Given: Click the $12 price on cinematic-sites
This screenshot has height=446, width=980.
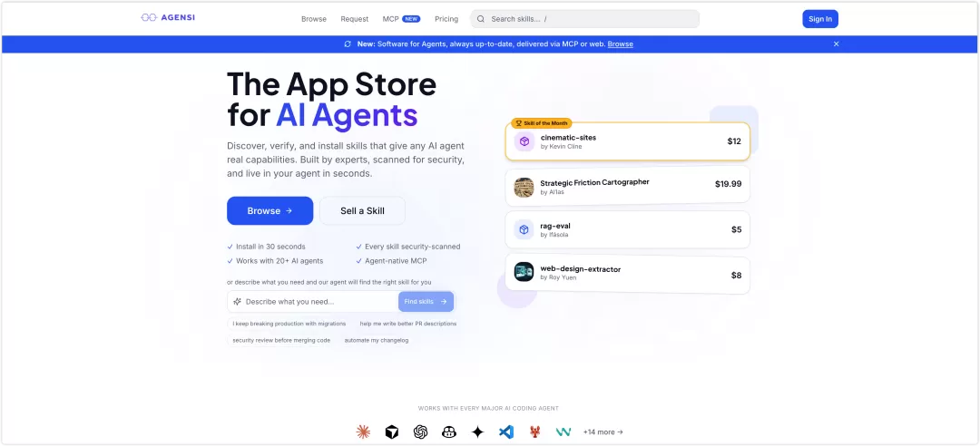Looking at the screenshot, I should pyautogui.click(x=734, y=141).
